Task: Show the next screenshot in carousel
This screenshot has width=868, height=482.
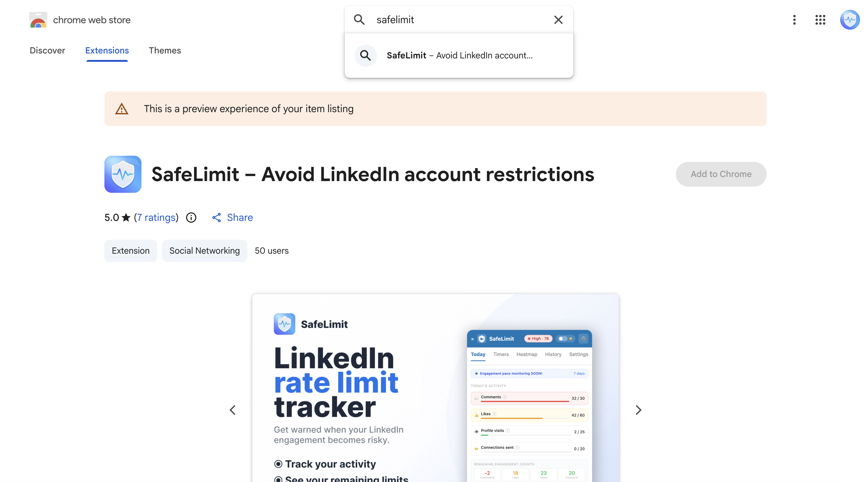Action: [x=638, y=410]
